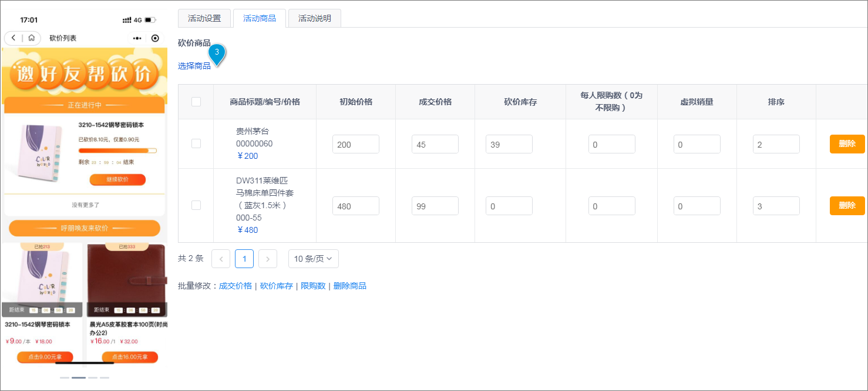Edit 成交价格 field with value 45
The height and width of the screenshot is (391, 868).
click(435, 144)
